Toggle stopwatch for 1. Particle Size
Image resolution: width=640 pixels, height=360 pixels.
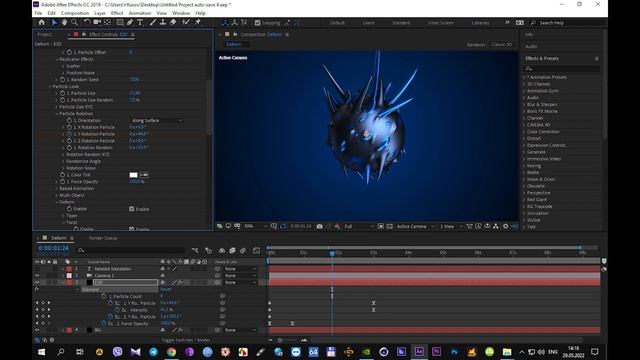click(62, 93)
